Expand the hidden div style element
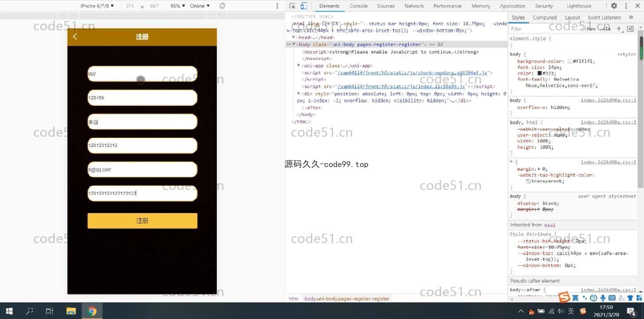 tap(299, 93)
